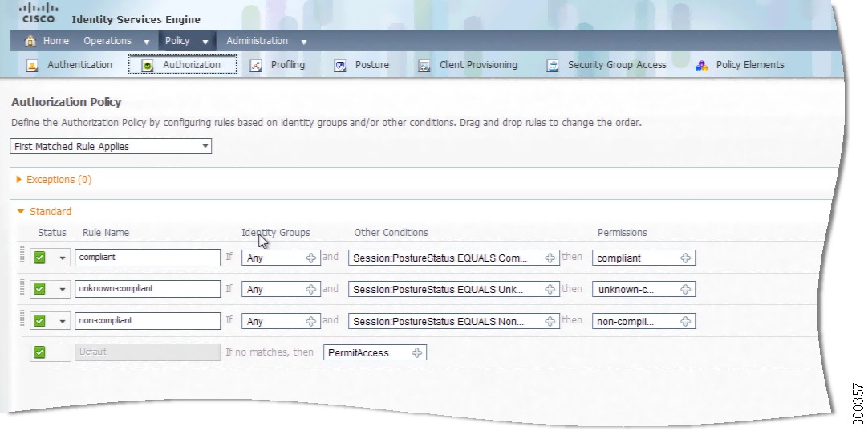868x431 pixels.
Task: Click the Profiling tab icon
Action: (x=255, y=66)
